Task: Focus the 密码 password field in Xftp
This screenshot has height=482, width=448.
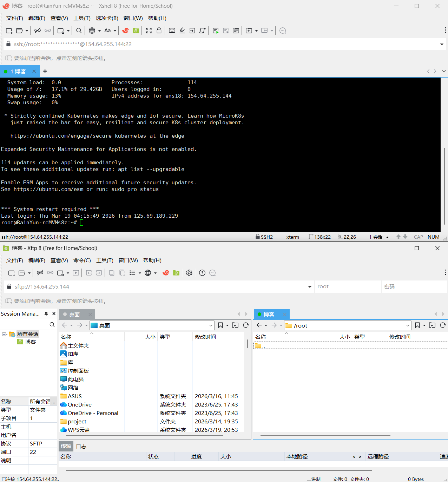Action: (414, 286)
